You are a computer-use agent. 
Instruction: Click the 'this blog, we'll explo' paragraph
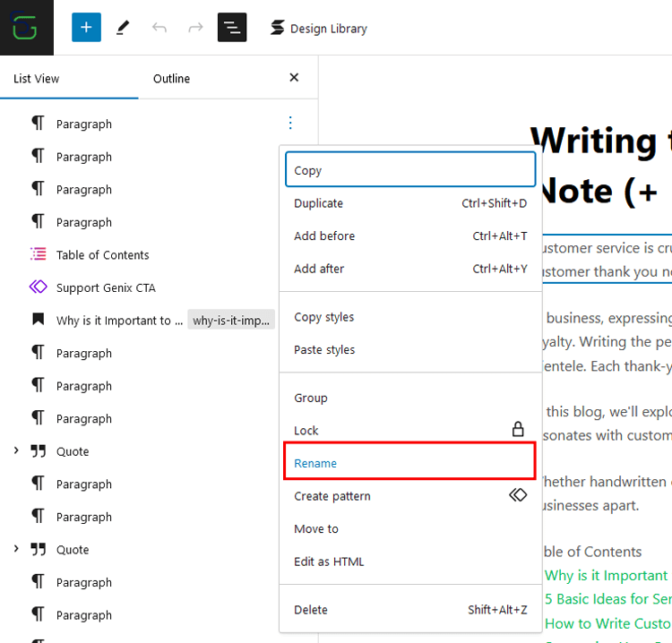[608, 424]
